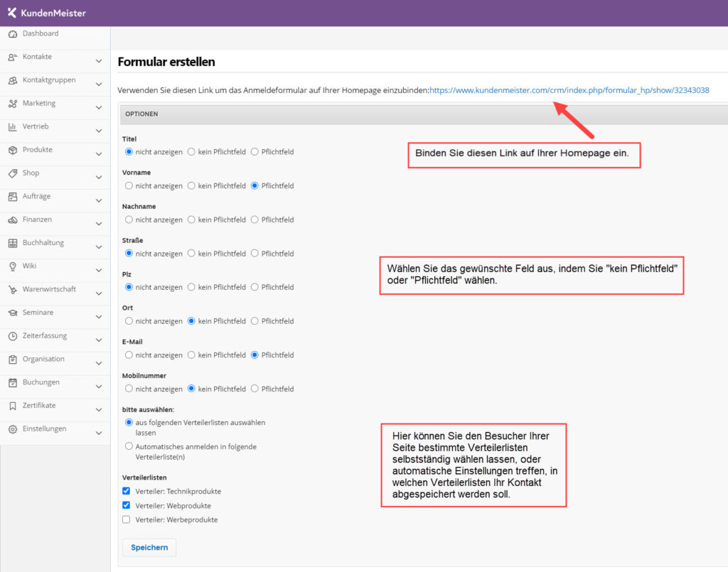
Task: Click the Shop tag icon
Action: tap(13, 173)
